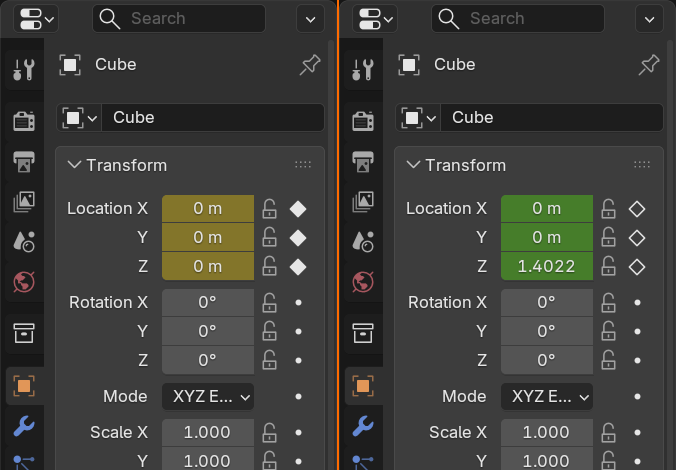The image size is (676, 470).
Task: Click Location Z 1.4022 value field
Action: 547,266
